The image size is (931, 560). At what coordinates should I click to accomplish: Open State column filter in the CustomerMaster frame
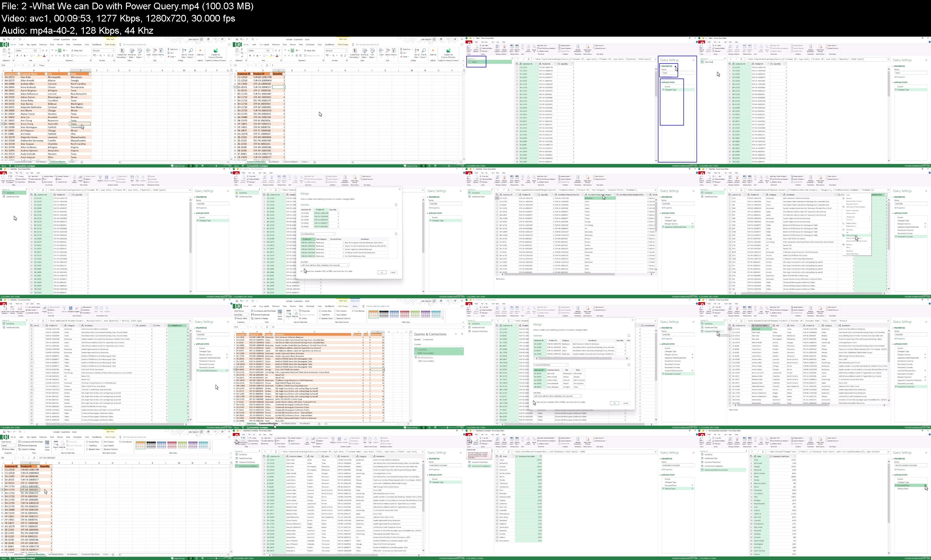[90, 74]
